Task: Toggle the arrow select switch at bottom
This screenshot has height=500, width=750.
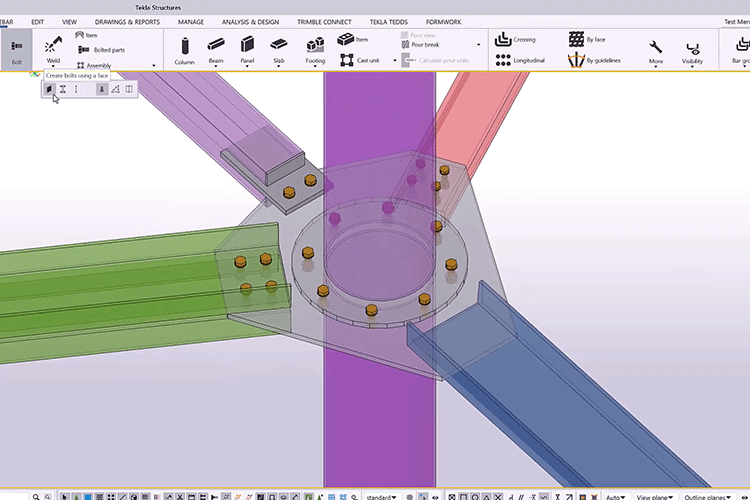Action: [x=65, y=497]
